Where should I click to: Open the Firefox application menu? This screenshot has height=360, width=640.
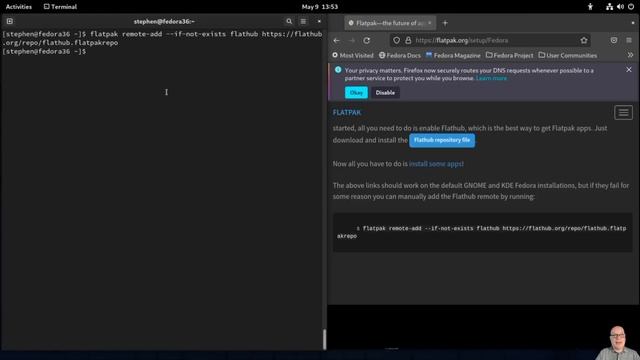point(629,40)
